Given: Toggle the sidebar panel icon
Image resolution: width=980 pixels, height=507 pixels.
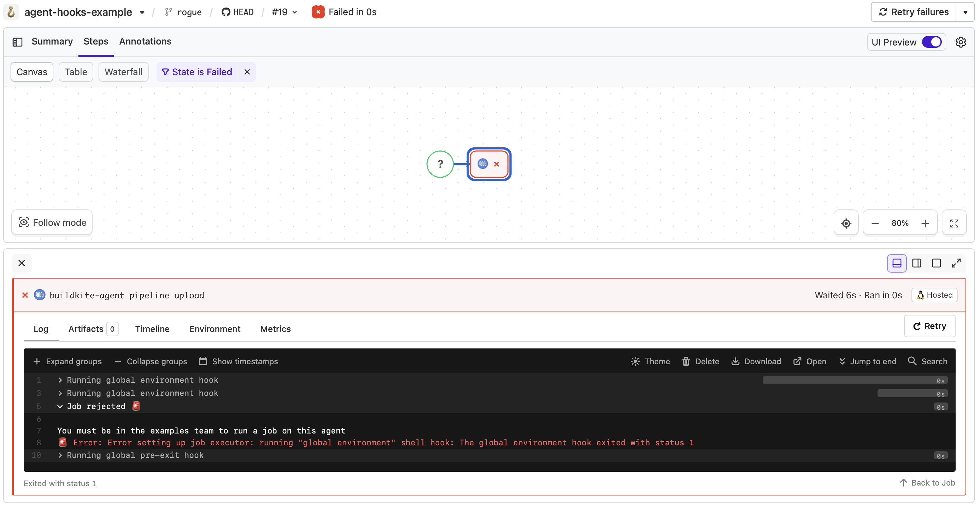Looking at the screenshot, I should 17,42.
